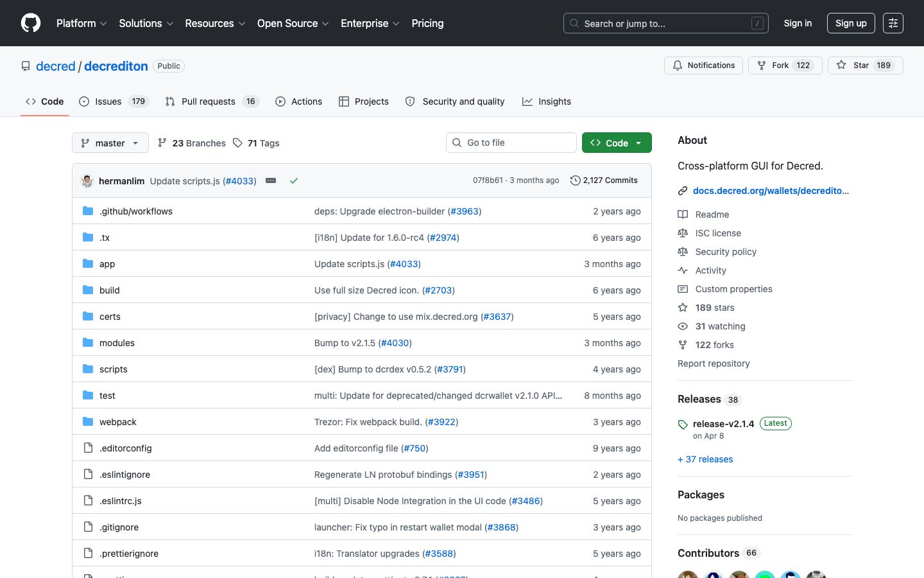Click the branch icon beside 23 Branches
Viewport: 924px width, 578px height.
point(162,143)
